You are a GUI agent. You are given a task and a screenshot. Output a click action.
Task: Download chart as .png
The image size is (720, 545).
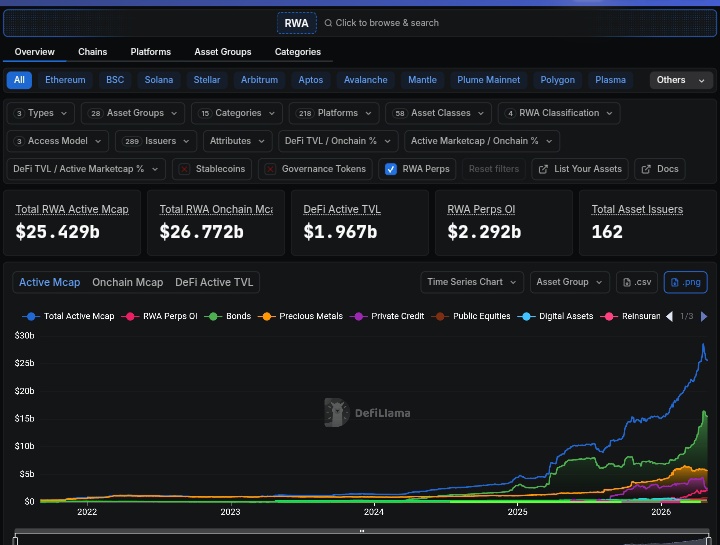pyautogui.click(x=685, y=282)
